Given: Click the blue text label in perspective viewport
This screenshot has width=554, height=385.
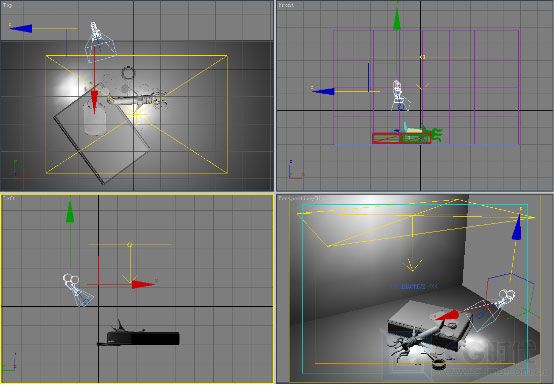Looking at the screenshot, I should 413,286.
